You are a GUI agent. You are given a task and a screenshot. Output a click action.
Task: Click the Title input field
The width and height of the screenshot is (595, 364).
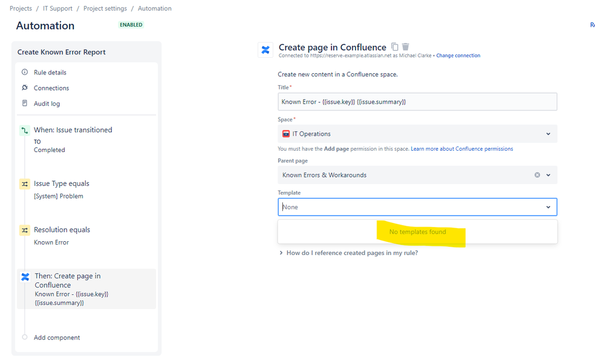(418, 102)
